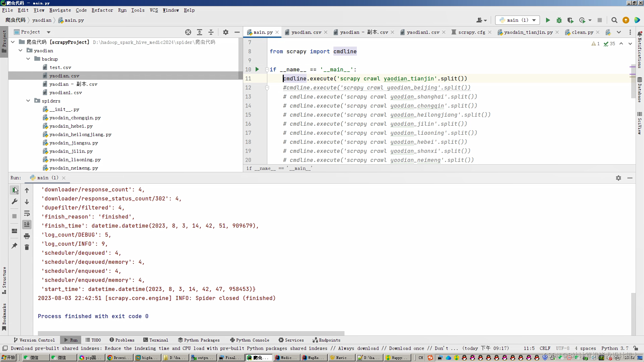Open yaodain_hebei.py in project tree

[71, 126]
